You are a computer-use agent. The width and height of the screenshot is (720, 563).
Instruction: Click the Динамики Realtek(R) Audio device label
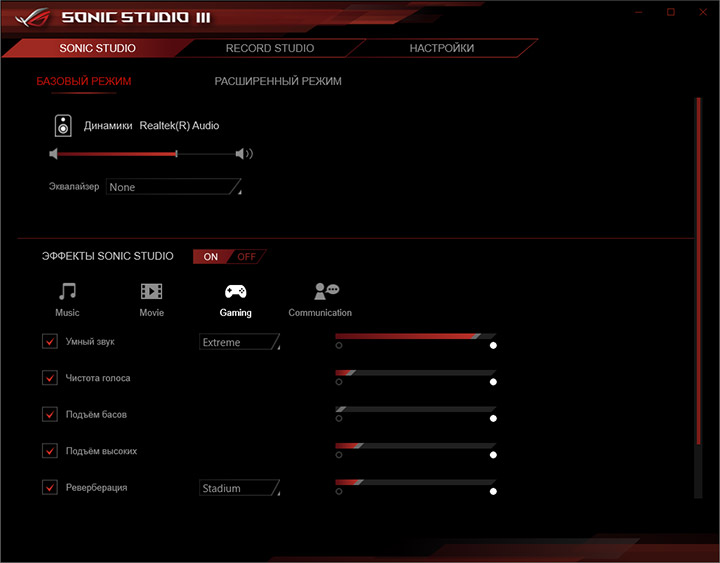pyautogui.click(x=152, y=126)
